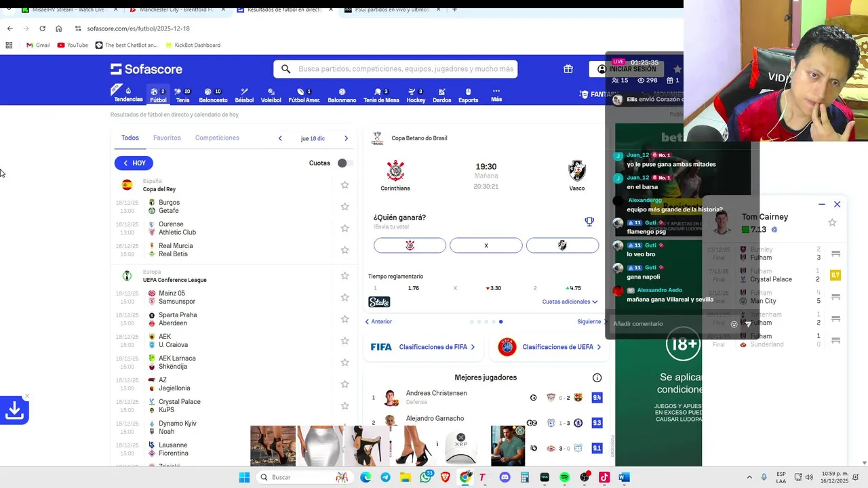
Task: Open the Gmail bookmark
Action: click(38, 45)
